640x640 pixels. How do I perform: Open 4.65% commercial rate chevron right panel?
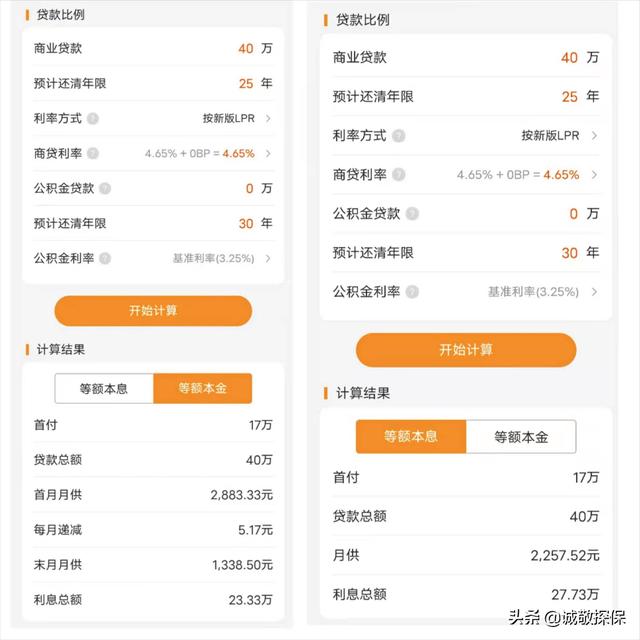(x=594, y=175)
